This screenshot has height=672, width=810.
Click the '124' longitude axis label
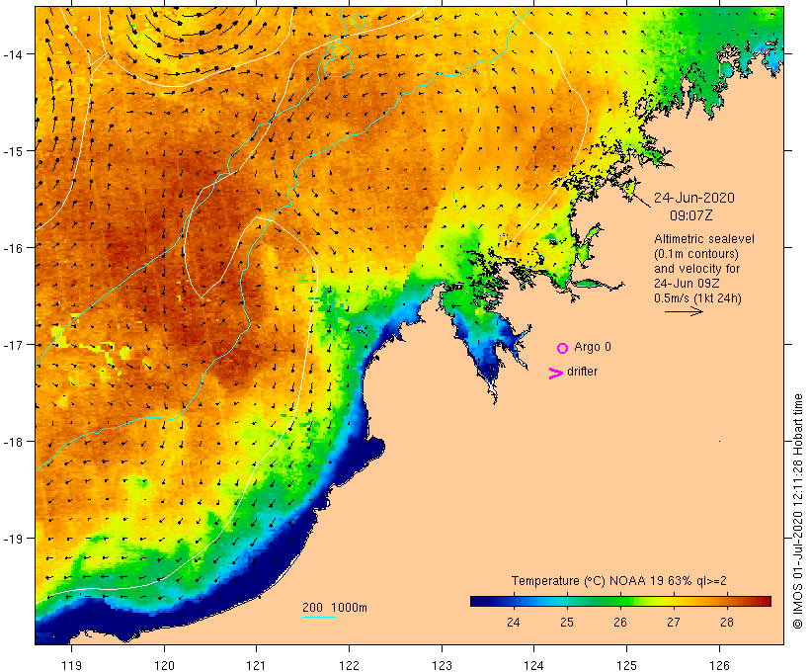click(x=533, y=665)
